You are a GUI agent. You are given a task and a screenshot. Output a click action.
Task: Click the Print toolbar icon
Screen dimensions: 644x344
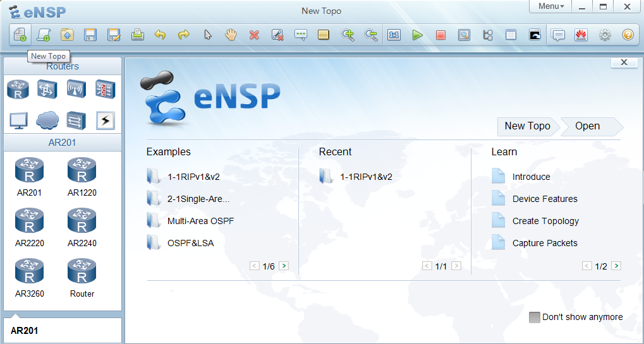click(x=137, y=35)
